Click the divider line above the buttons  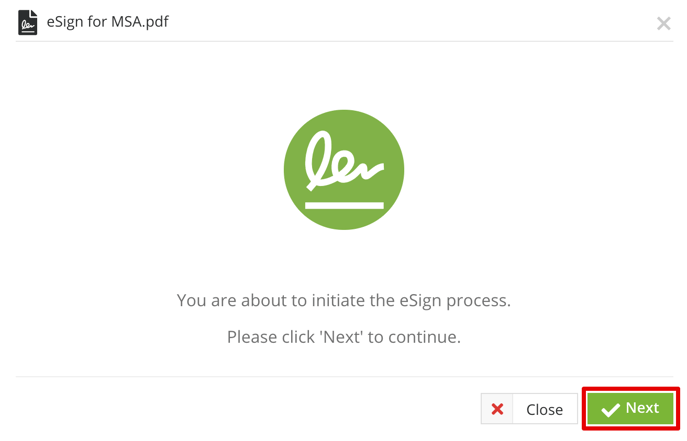[x=344, y=376]
